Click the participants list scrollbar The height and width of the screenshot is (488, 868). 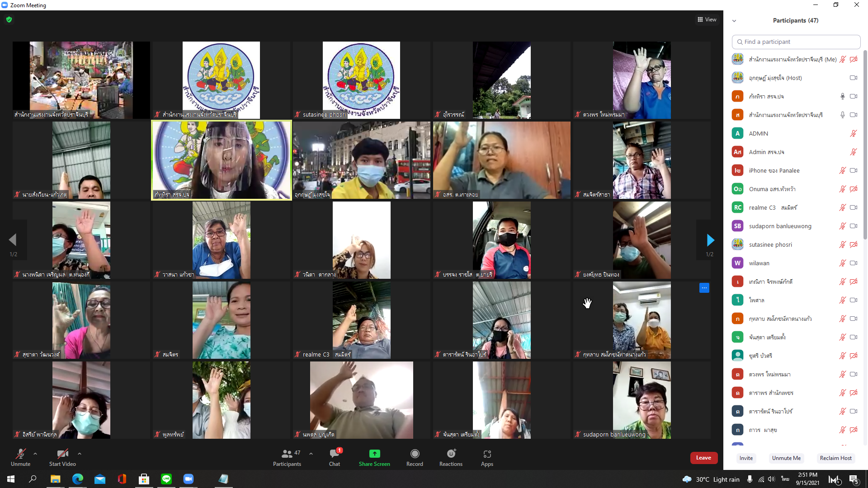pyautogui.click(x=865, y=145)
